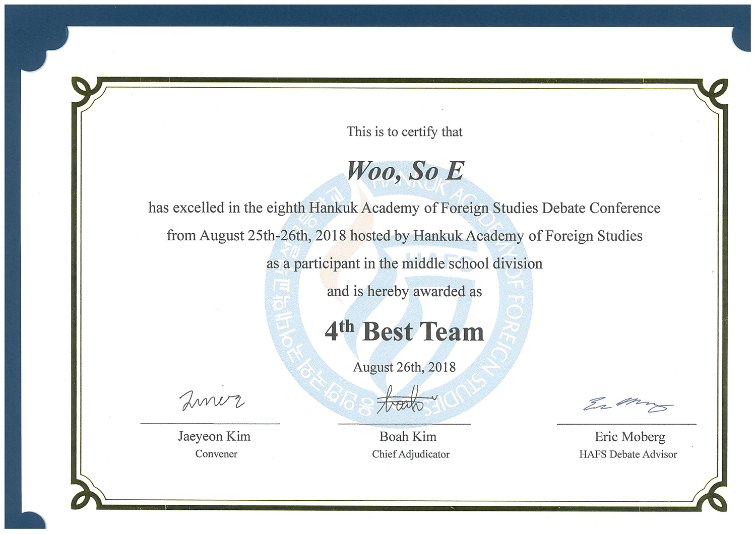
Task: Click the "Chief Adjudicator" title text
Action: (411, 454)
